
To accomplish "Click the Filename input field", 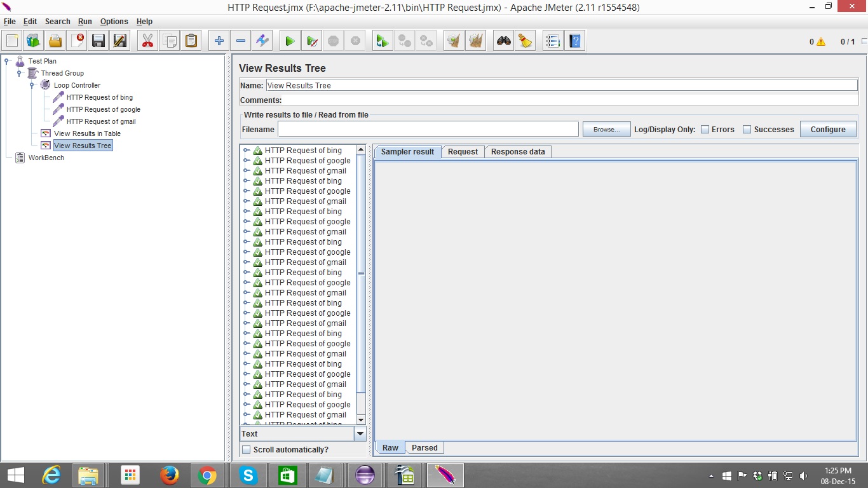I will (428, 129).
